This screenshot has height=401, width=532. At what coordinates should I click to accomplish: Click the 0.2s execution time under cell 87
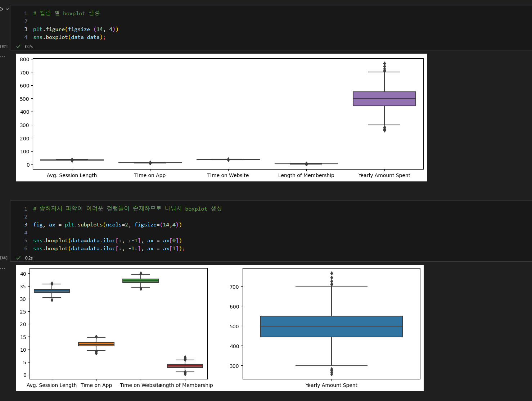pos(29,46)
